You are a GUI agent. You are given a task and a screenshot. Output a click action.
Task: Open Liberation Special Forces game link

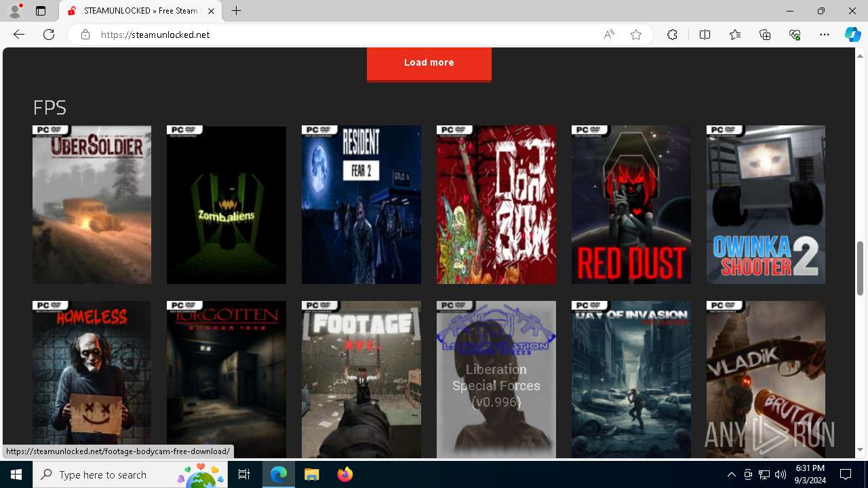tap(496, 380)
